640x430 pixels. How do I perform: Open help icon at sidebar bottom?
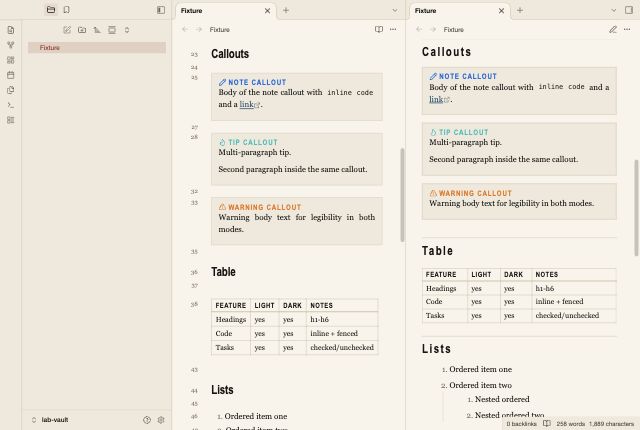(147, 420)
